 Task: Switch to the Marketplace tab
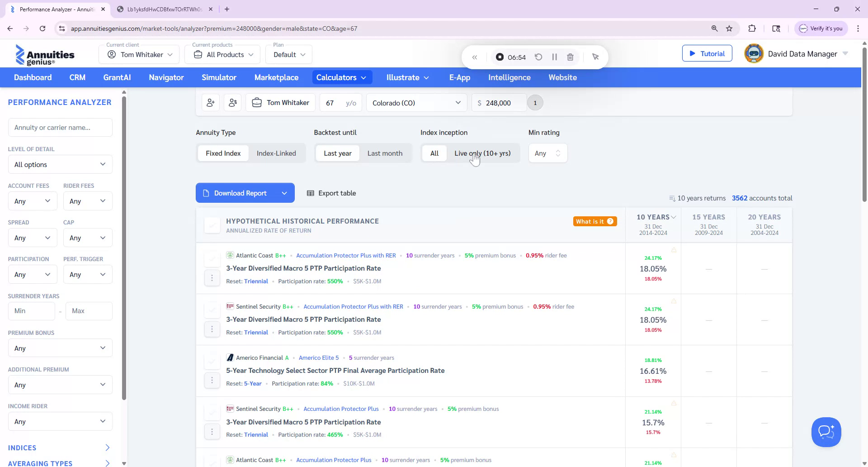[x=276, y=77]
